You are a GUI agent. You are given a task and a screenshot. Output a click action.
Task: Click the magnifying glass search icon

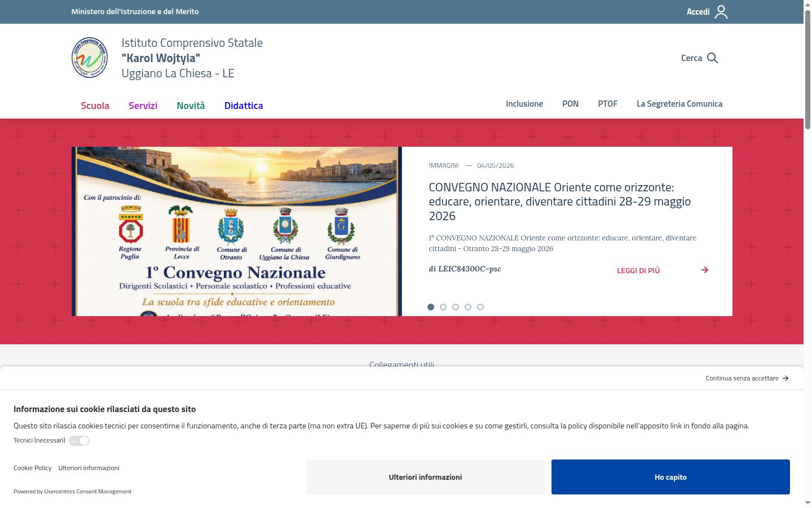[712, 58]
